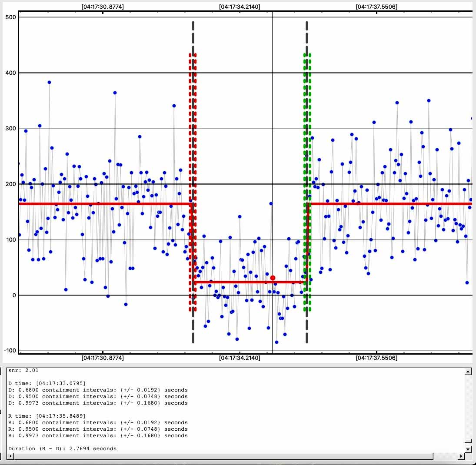Click the red D-event dotted marker line
This screenshot has height=465, width=476.
[193, 182]
